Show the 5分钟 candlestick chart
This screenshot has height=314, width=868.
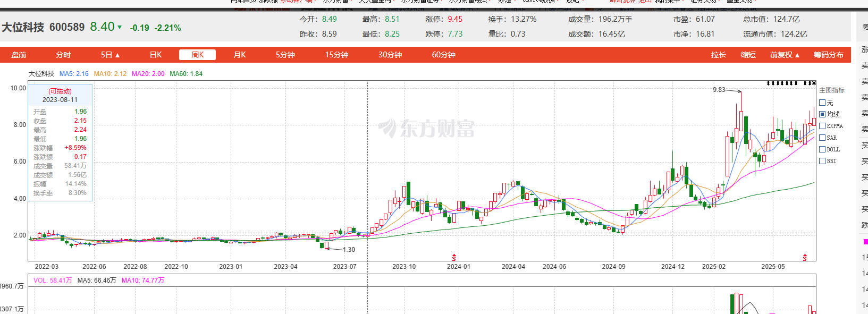point(285,55)
